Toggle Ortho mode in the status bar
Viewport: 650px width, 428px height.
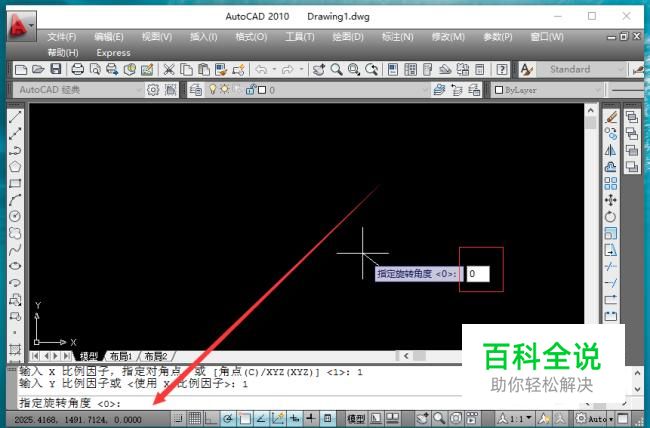click(211, 419)
